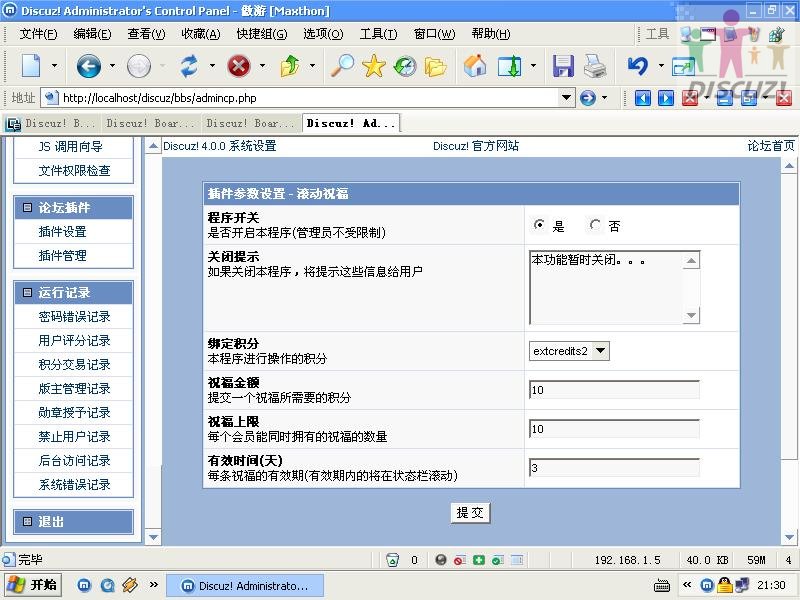Image resolution: width=800 pixels, height=600 pixels.
Task: Open the 插件设置 sidebar link
Action: click(x=62, y=232)
